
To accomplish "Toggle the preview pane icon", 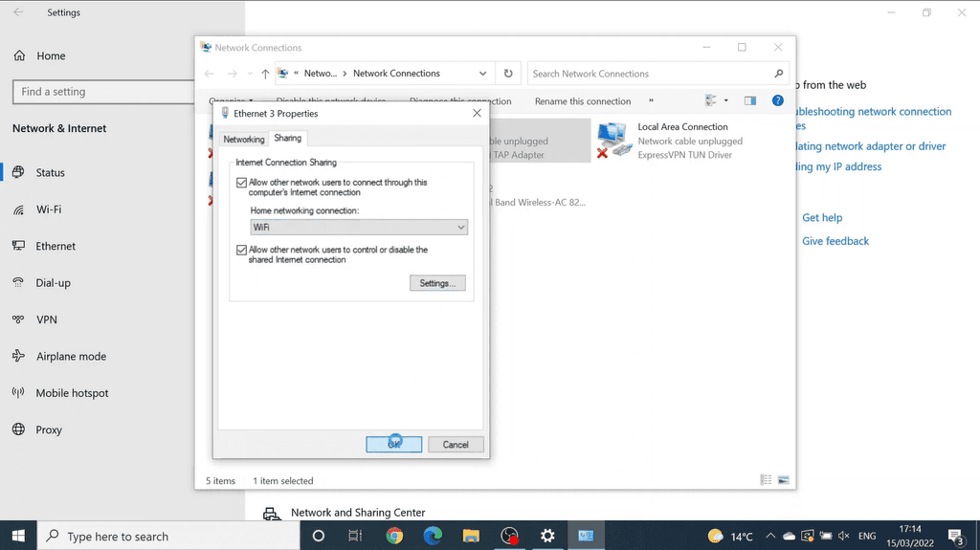I will pyautogui.click(x=750, y=100).
